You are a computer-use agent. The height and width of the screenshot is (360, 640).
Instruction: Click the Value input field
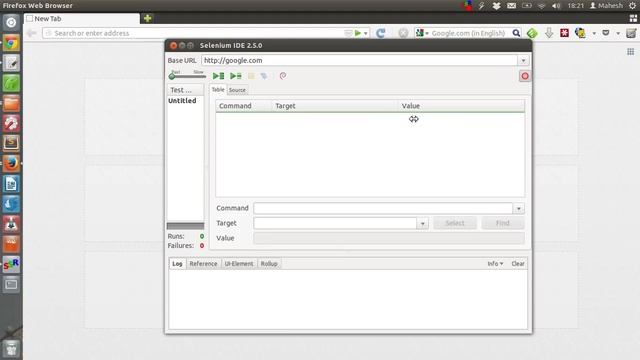[389, 238]
